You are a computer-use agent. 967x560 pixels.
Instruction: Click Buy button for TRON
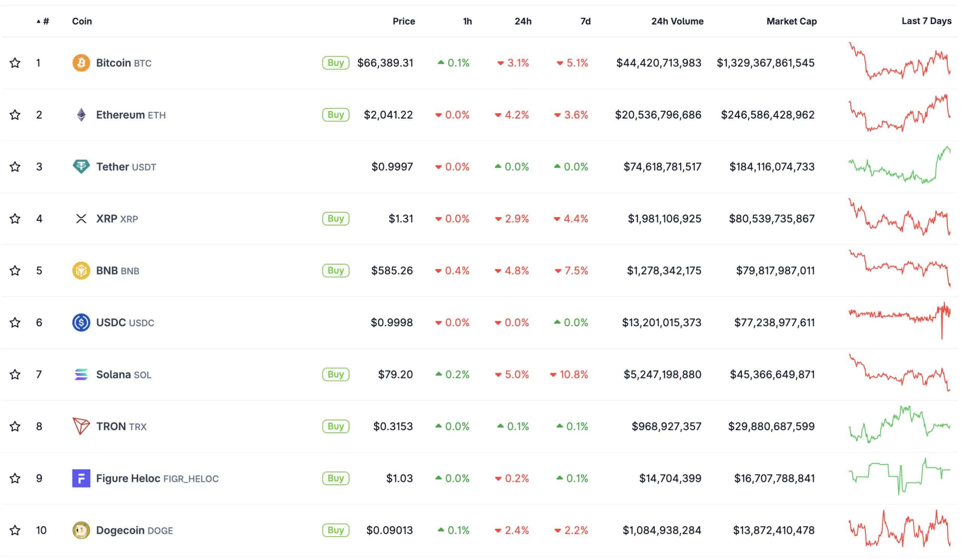point(336,427)
